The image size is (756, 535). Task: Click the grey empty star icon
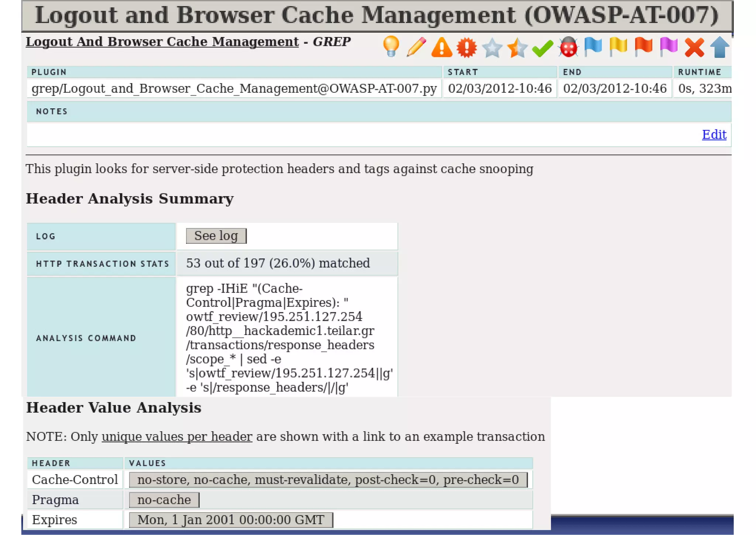coord(492,48)
